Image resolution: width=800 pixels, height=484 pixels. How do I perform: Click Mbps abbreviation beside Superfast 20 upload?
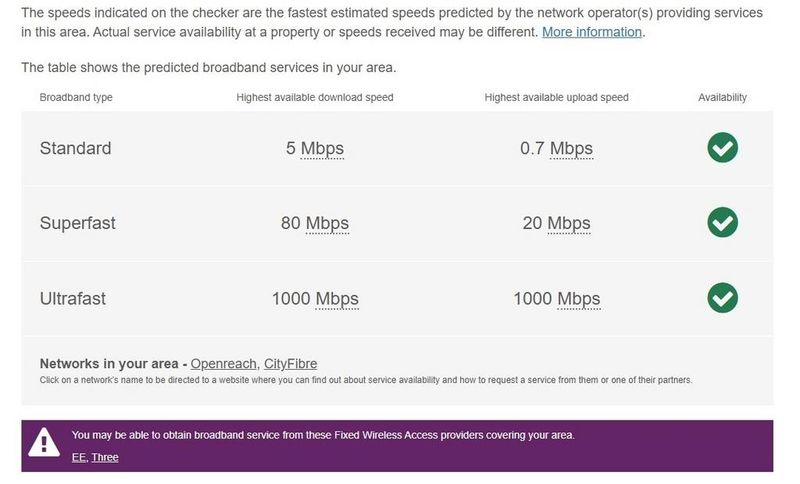[x=569, y=223]
